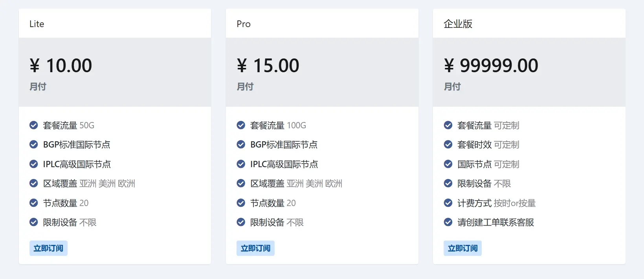644x279 pixels.
Task: Click check icon beside 套餐时效 可定制
Action: point(448,145)
